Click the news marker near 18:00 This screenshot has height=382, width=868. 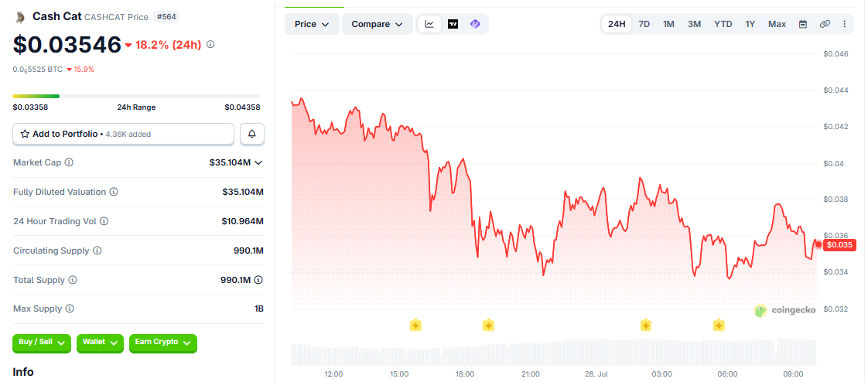pyautogui.click(x=488, y=325)
